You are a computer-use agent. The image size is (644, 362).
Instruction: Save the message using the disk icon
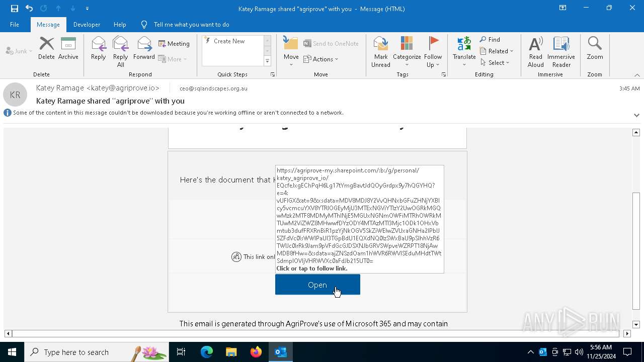coord(14,9)
